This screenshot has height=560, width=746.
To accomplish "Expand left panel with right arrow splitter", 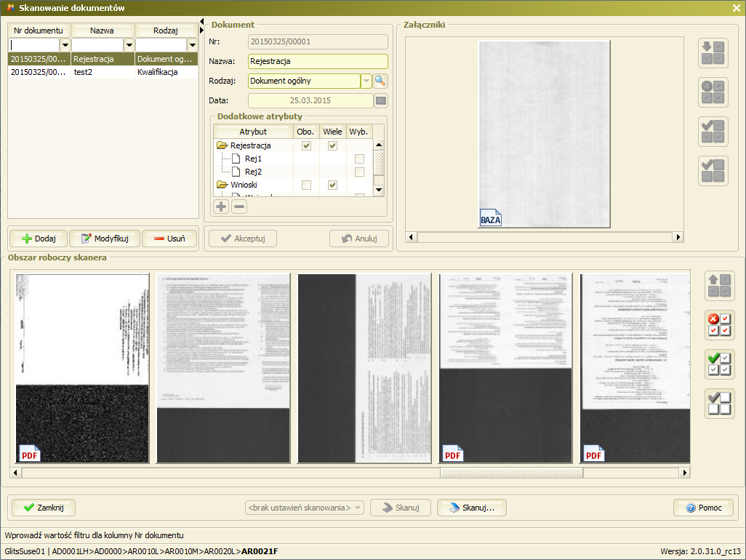I will click(x=201, y=31).
